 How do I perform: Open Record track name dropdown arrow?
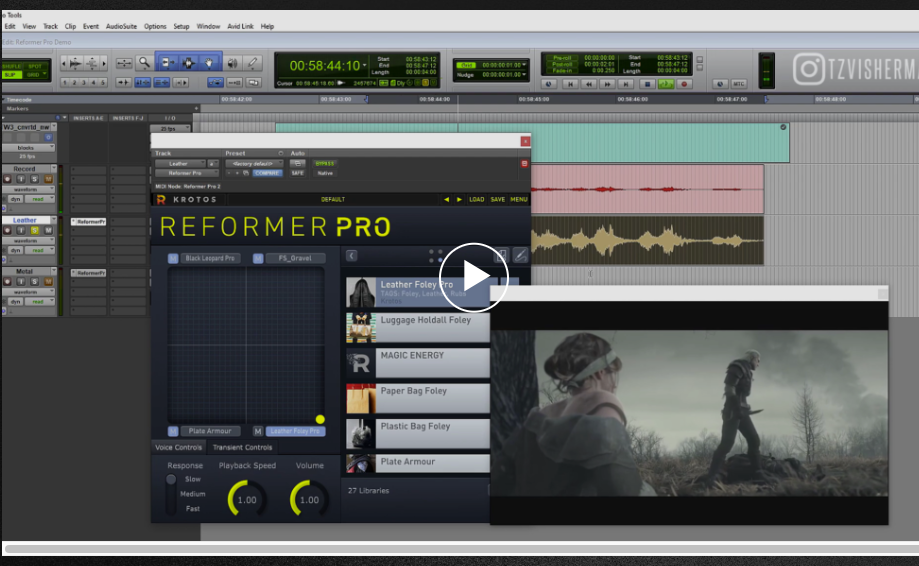click(53, 169)
